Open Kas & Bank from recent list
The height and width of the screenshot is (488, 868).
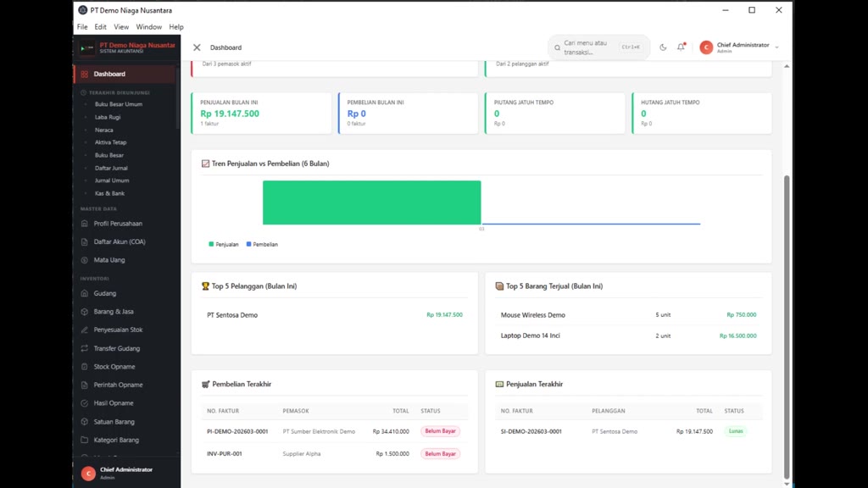click(109, 194)
